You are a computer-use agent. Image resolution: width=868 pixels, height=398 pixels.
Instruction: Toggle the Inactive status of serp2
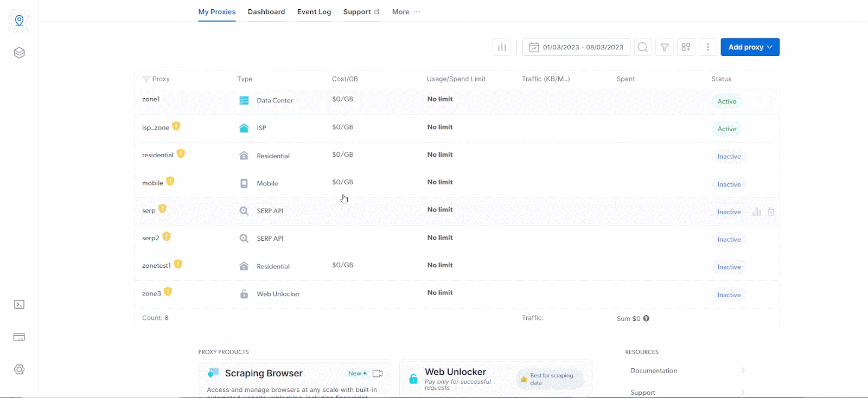[729, 240]
